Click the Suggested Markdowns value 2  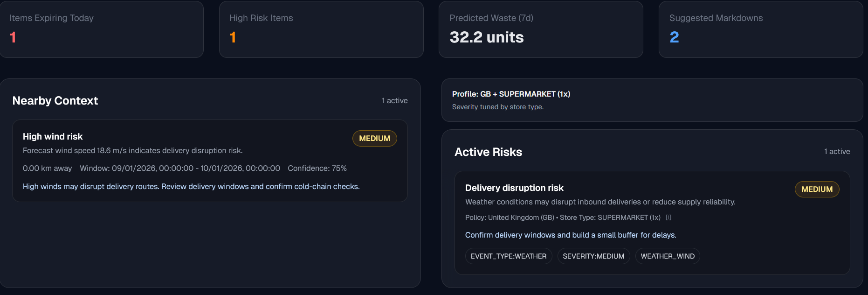click(674, 37)
